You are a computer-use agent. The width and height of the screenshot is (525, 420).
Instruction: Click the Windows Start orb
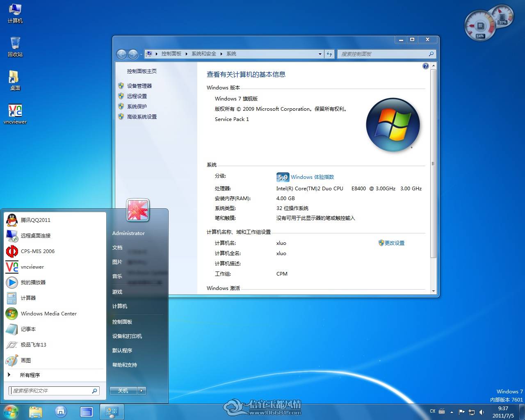pyautogui.click(x=11, y=411)
